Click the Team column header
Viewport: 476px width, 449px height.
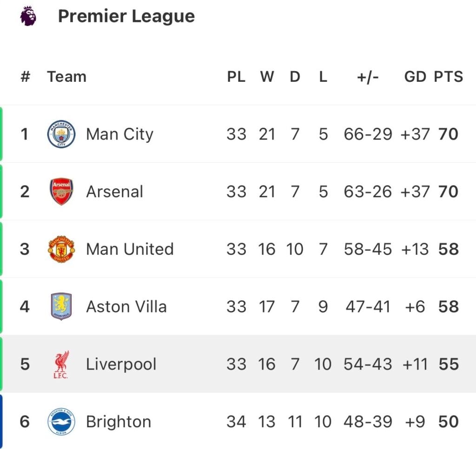coord(67,77)
